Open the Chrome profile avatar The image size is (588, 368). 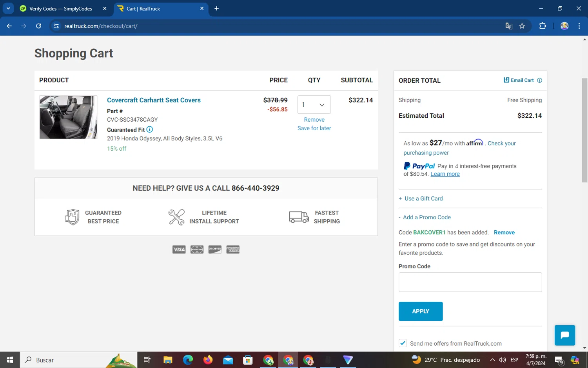click(x=564, y=26)
